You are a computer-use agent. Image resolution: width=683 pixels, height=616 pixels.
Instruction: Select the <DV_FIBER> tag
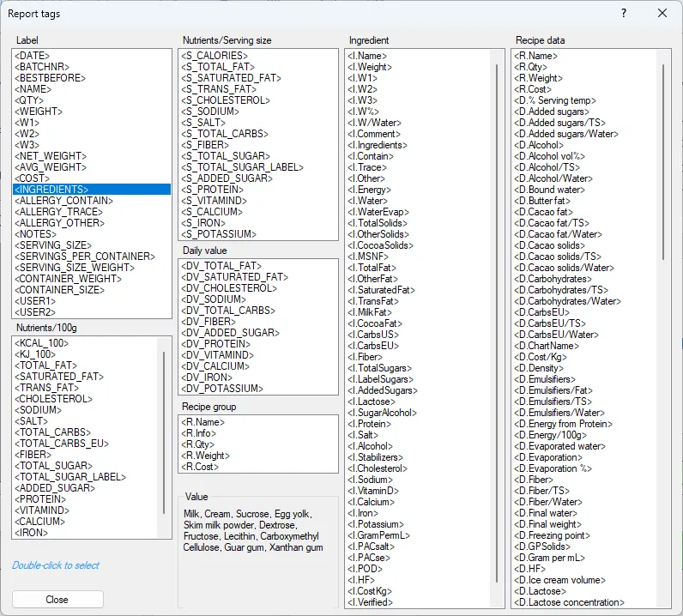tap(209, 322)
